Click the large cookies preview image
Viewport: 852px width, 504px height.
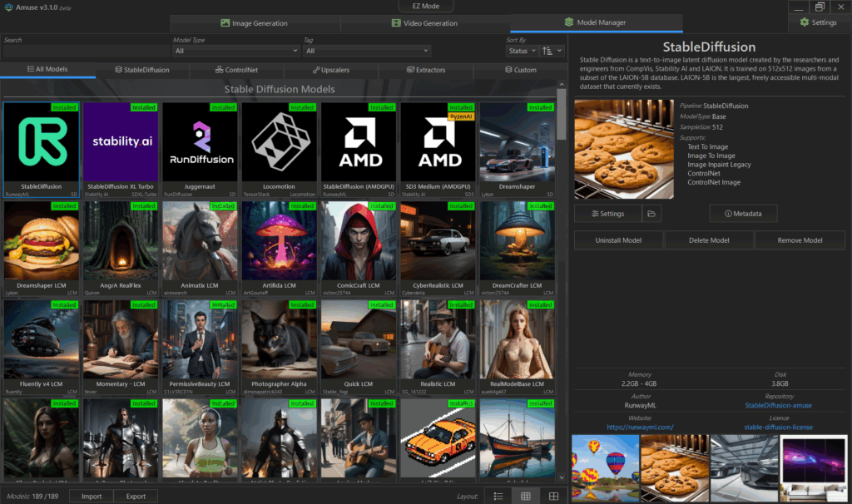pos(624,149)
